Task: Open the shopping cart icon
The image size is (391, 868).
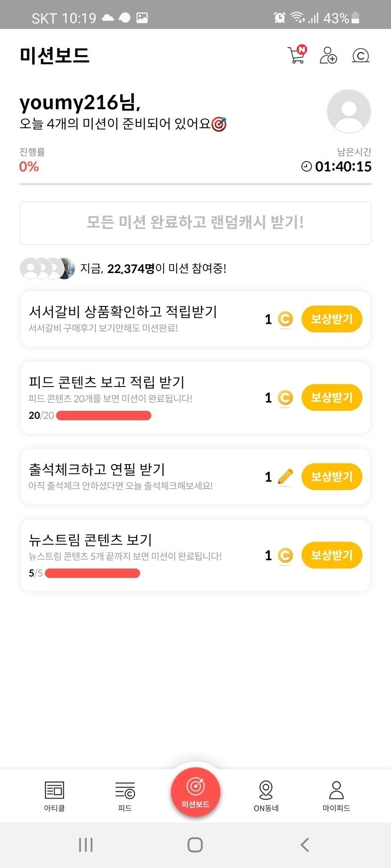Action: (x=296, y=55)
